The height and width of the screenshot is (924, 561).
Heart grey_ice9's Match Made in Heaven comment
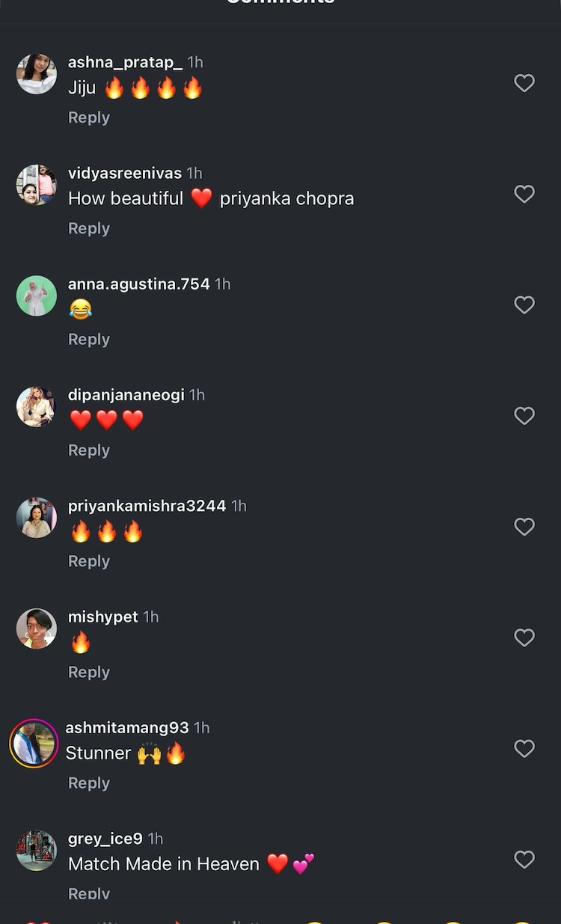click(x=524, y=859)
